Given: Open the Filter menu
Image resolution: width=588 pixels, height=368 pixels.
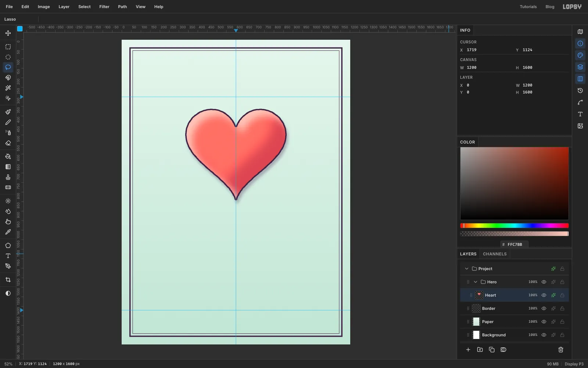Looking at the screenshot, I should [x=104, y=7].
